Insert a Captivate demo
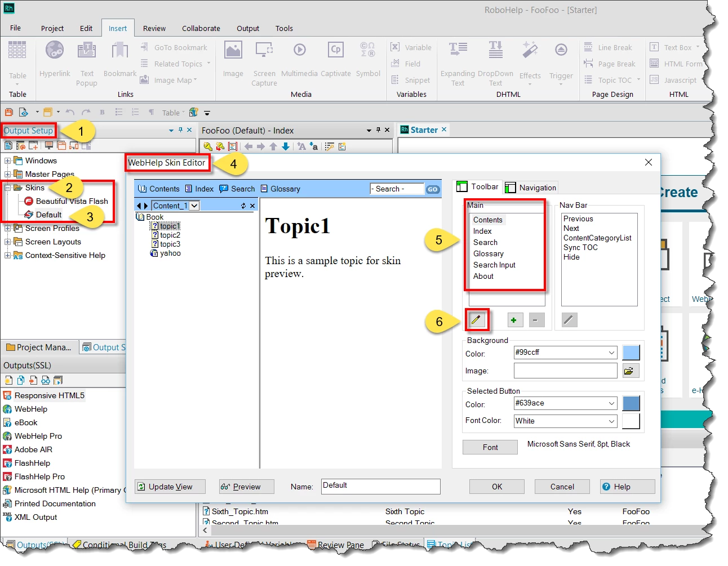 336,59
